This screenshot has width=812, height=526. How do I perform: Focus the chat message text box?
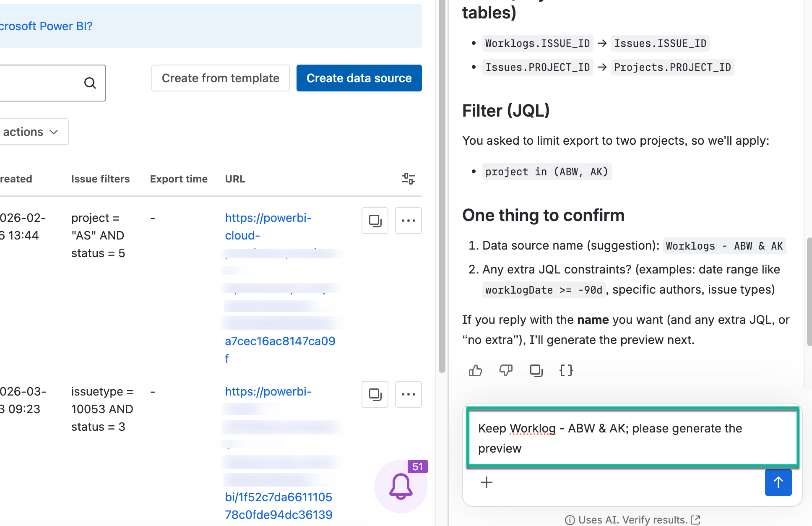[x=632, y=437]
